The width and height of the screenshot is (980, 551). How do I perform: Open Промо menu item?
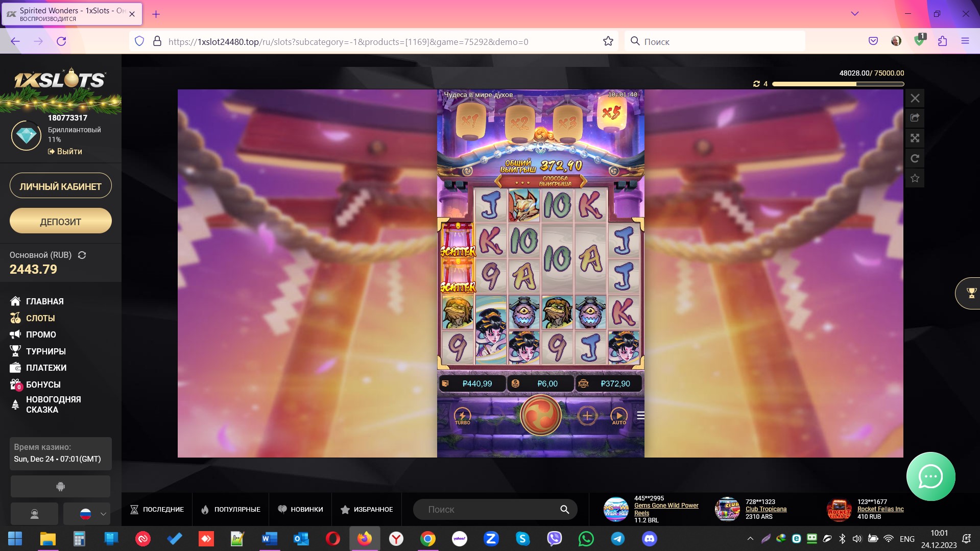(33, 334)
